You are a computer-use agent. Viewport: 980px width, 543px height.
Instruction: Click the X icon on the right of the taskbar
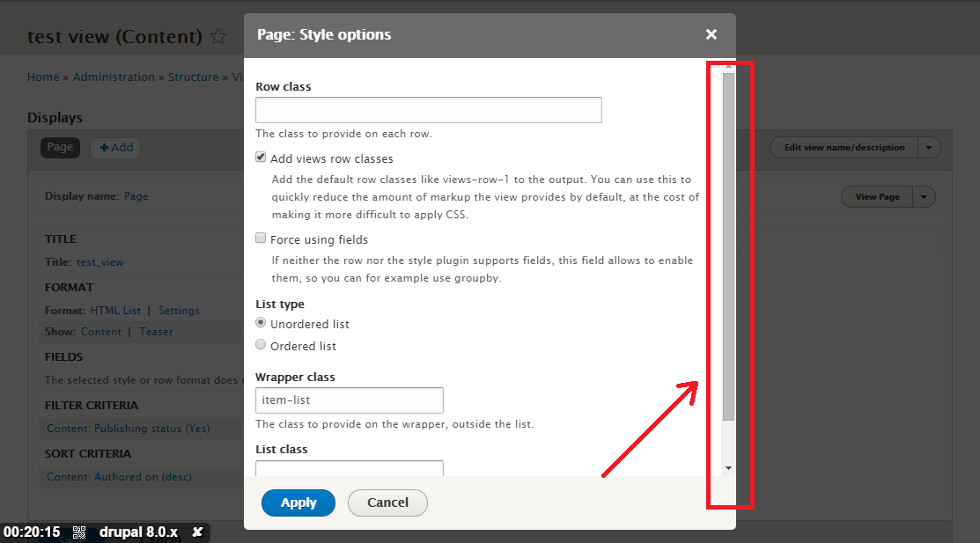coord(197,532)
